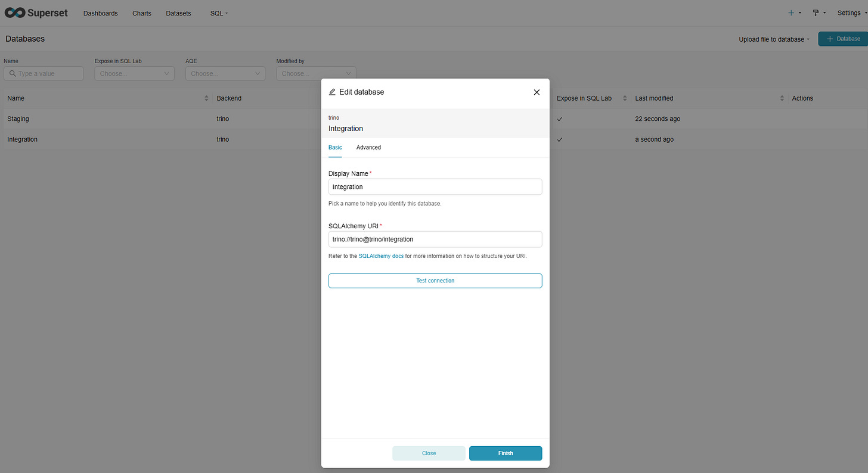This screenshot has height=473, width=868.
Task: Sort by Expose in SQL Lab arrows
Action: click(625, 98)
